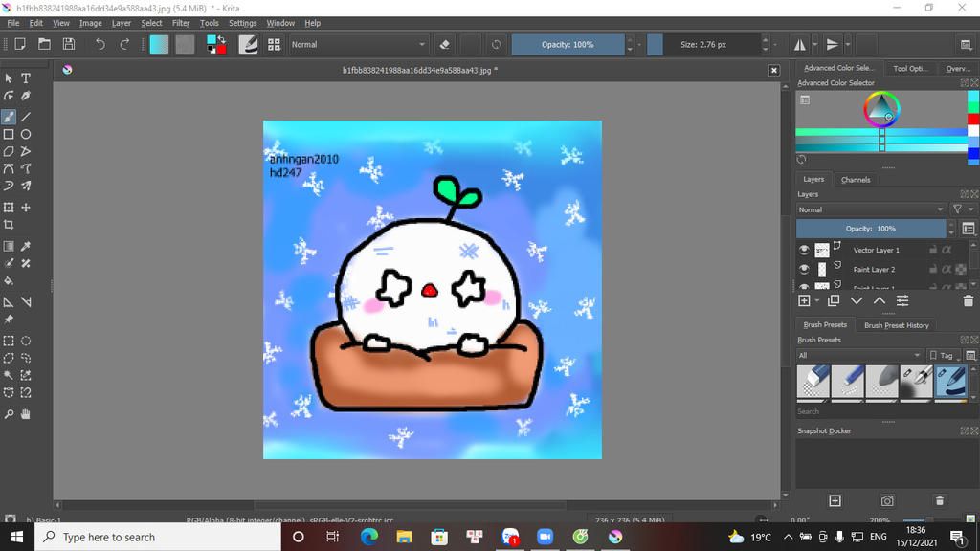Select the Move tool
The image size is (980, 551).
(x=26, y=208)
